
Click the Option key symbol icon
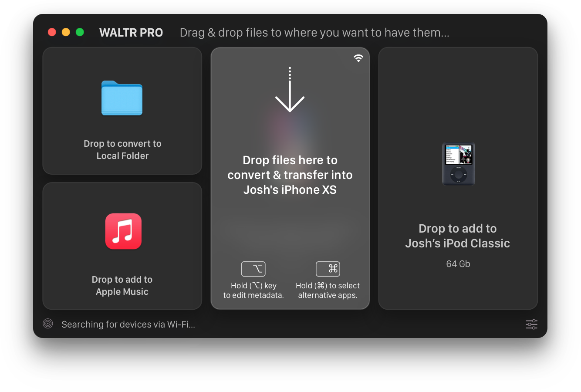coord(253,269)
